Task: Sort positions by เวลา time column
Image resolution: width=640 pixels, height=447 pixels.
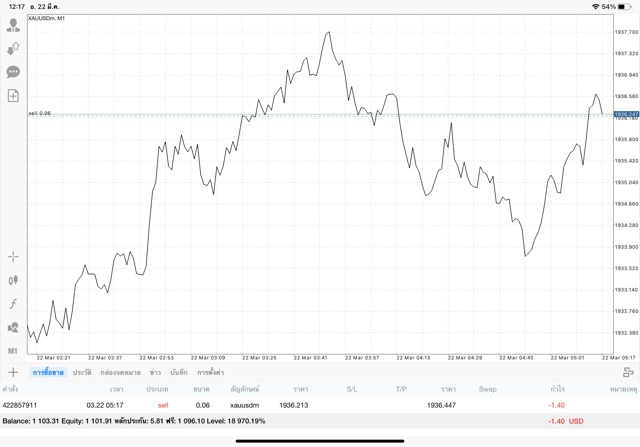Action: [117, 388]
